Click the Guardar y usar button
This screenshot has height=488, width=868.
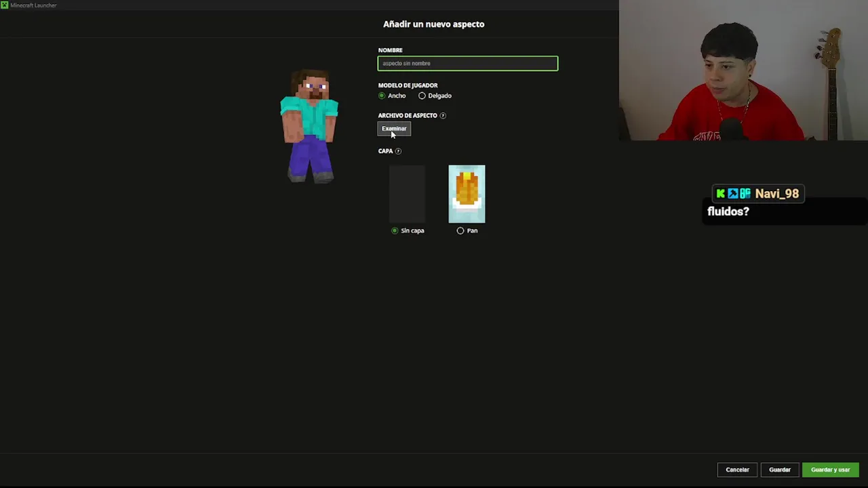point(830,470)
